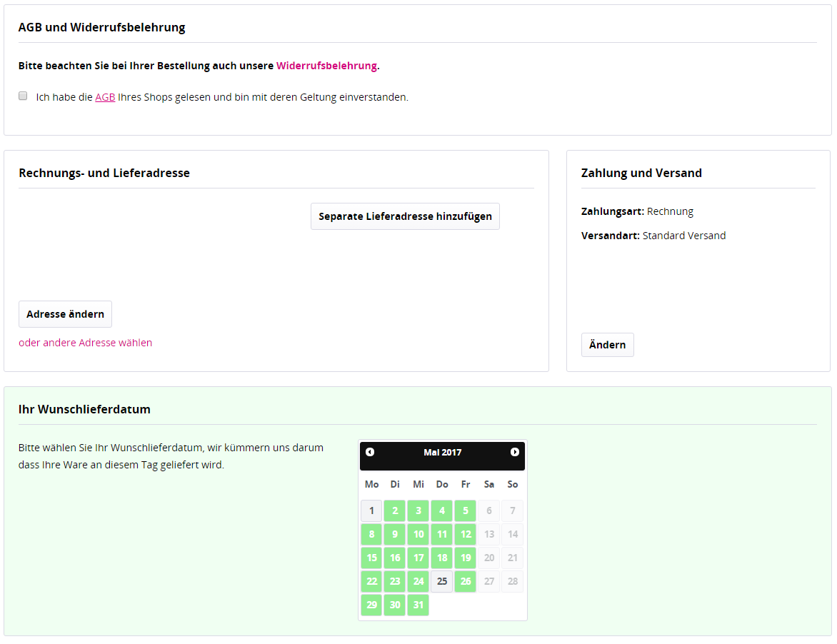
Task: Click day 1 in the calendar
Action: tap(371, 510)
